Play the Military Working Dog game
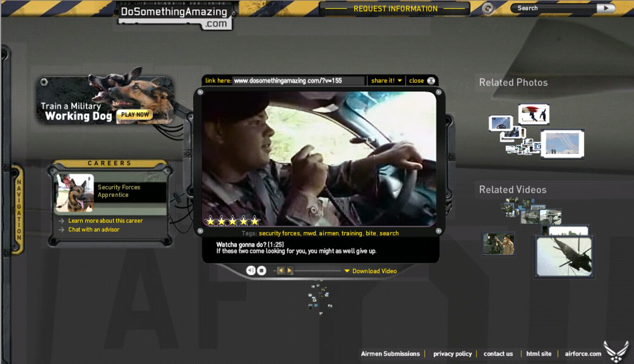This screenshot has height=364, width=634. click(135, 115)
